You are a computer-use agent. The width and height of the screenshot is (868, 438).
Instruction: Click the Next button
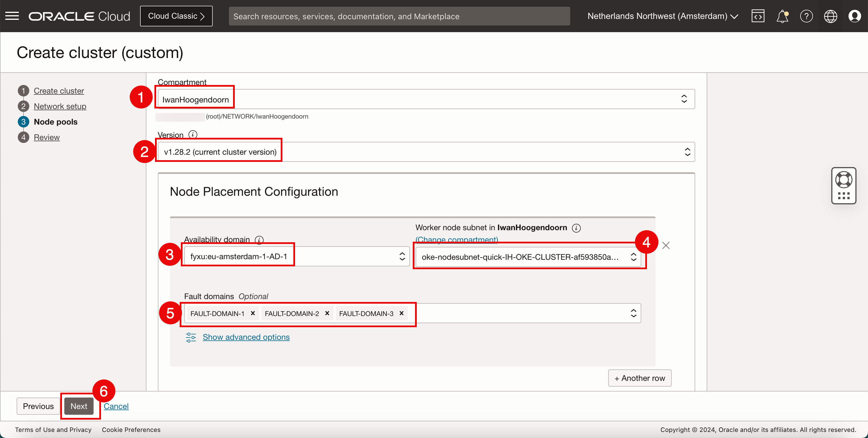point(79,406)
